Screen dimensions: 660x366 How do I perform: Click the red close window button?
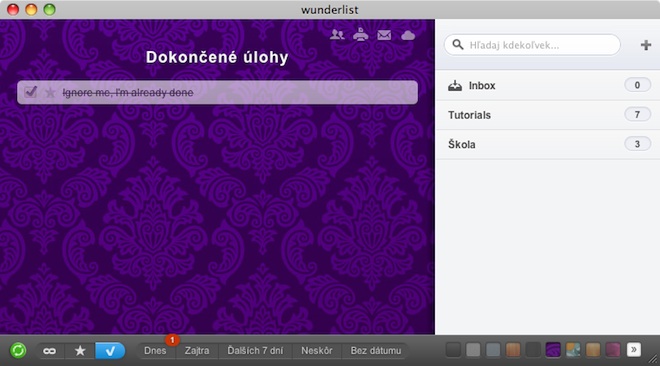click(x=13, y=9)
